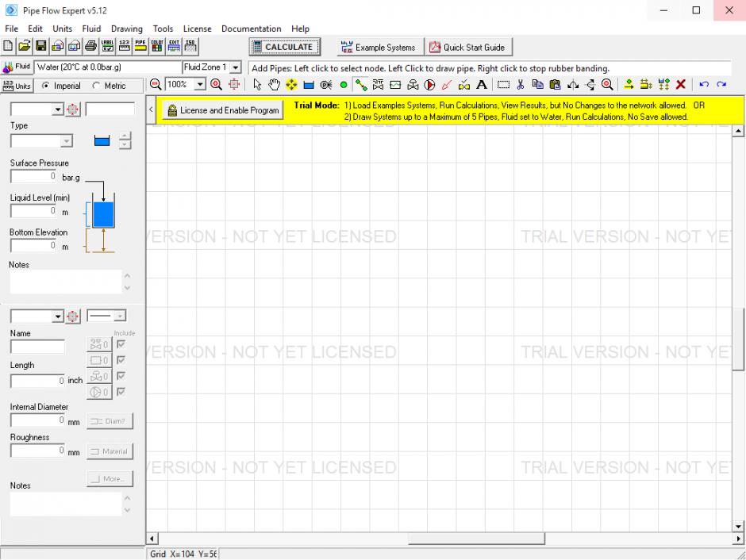The width and height of the screenshot is (746, 560).
Task: Open the pipe selector dropdown above Name
Action: pos(58,316)
